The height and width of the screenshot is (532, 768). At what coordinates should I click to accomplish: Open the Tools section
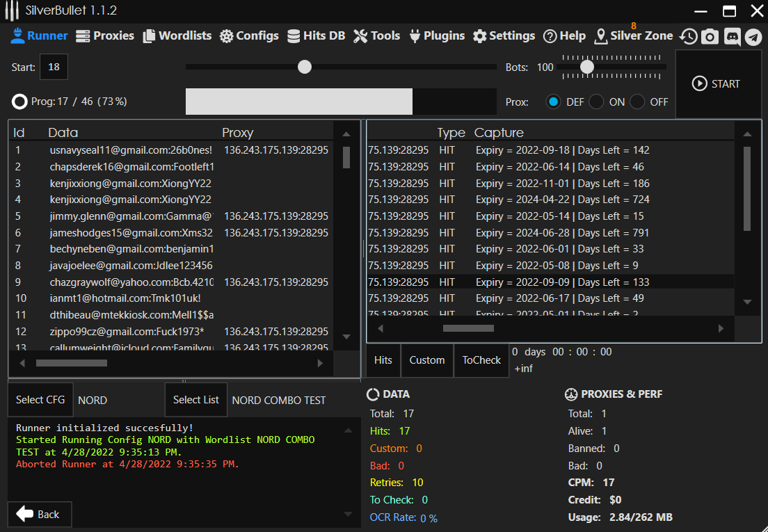(376, 35)
